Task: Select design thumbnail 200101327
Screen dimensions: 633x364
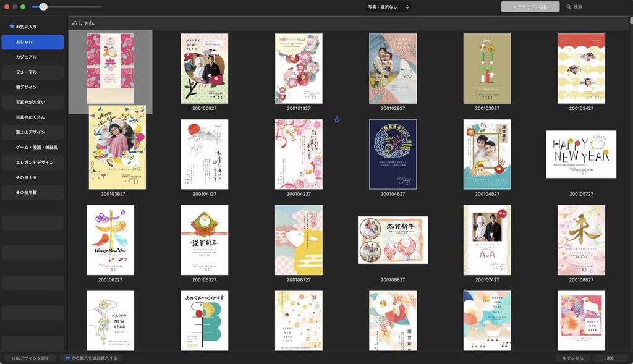Action: coord(299,69)
